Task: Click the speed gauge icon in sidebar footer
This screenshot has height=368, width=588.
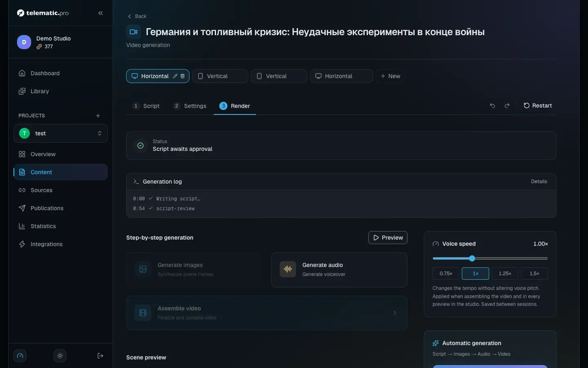Action: (20, 356)
